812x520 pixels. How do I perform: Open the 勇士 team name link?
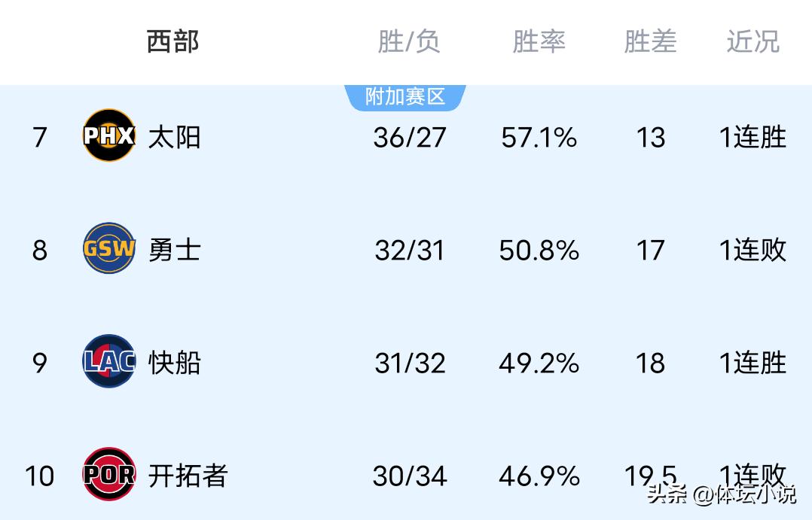coord(174,250)
